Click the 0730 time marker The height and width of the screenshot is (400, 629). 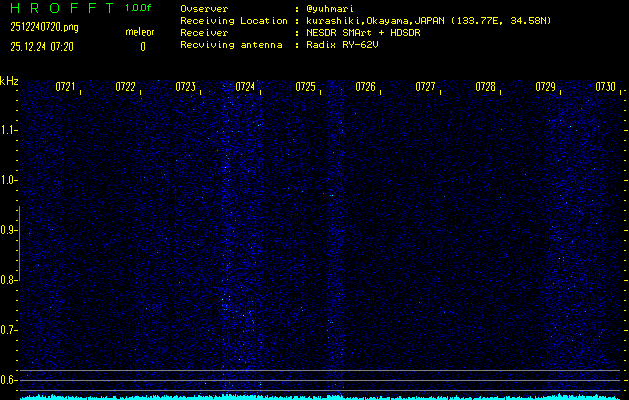coord(605,87)
